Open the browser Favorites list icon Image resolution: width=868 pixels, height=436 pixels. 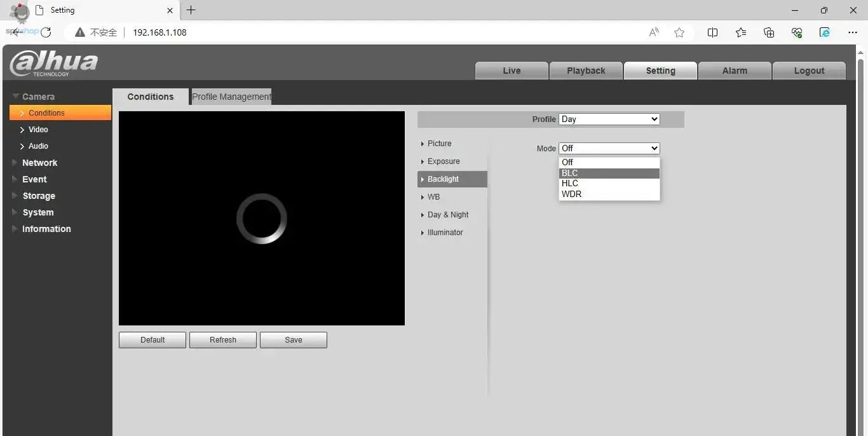point(741,32)
